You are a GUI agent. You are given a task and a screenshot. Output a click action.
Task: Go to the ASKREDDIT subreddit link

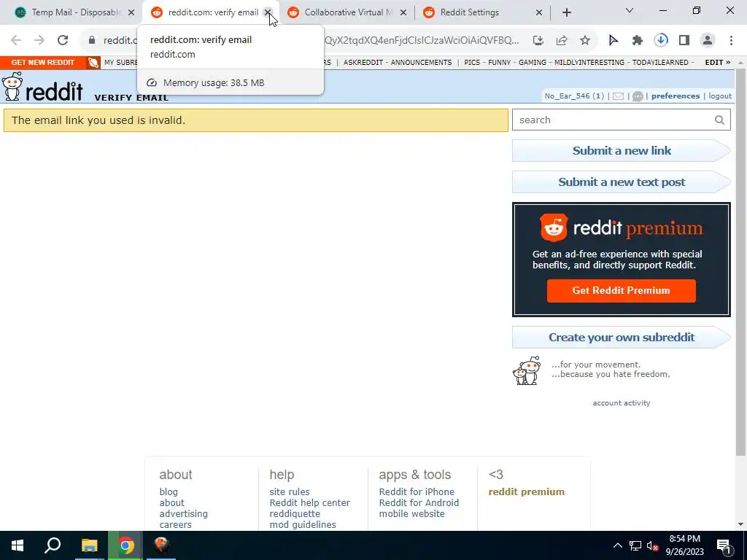tap(363, 63)
